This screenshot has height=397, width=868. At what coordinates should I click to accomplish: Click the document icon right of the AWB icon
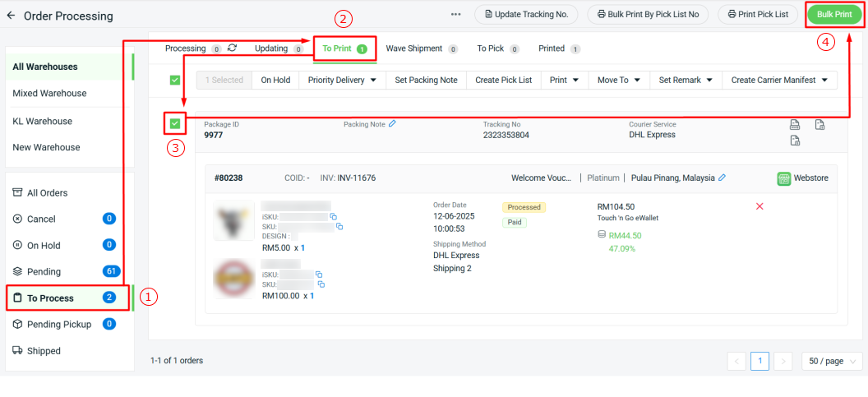click(820, 124)
